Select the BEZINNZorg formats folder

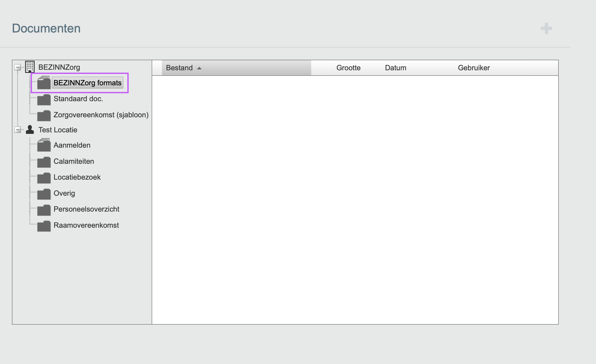click(x=87, y=83)
